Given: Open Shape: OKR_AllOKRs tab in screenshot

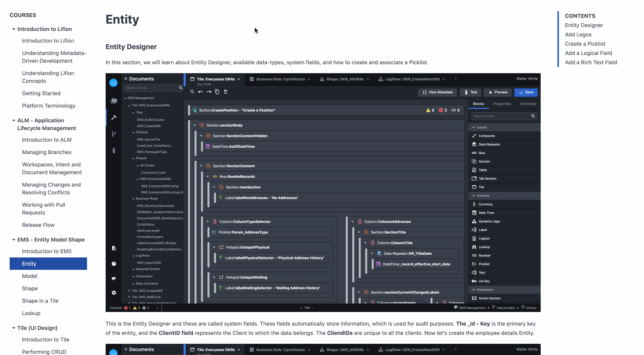Looking at the screenshot, I should click(345, 79).
